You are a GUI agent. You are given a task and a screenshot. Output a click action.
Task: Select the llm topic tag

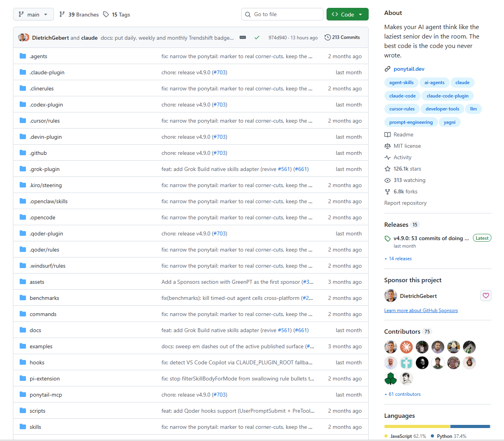point(473,109)
